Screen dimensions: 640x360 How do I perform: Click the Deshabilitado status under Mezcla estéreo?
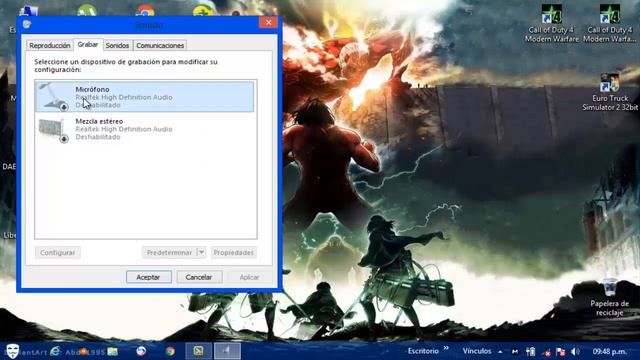pos(98,137)
